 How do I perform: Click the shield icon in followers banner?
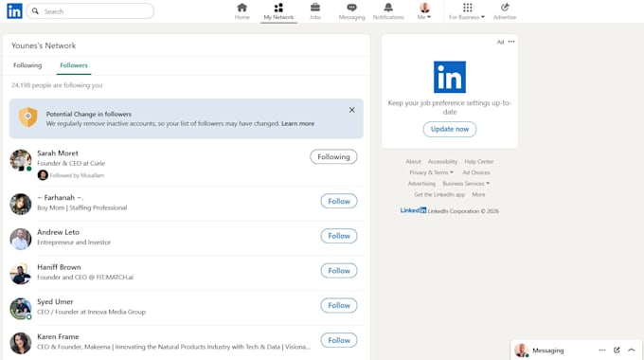(27, 117)
